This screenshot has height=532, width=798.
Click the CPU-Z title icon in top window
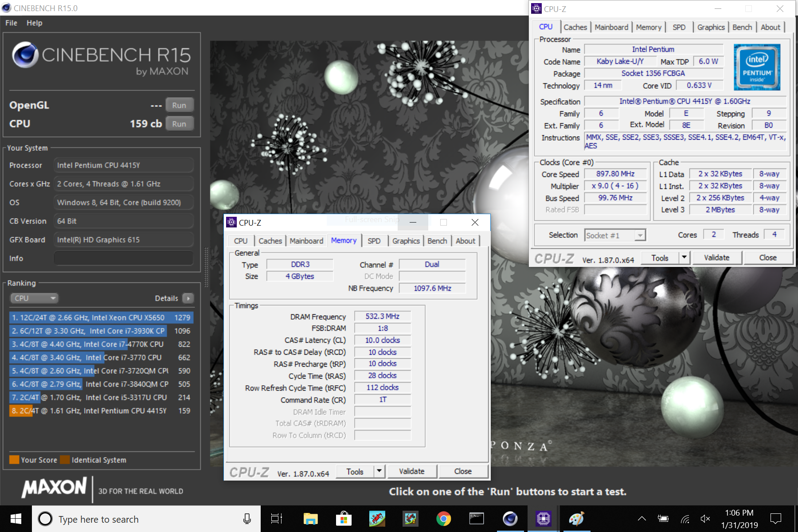coord(536,9)
